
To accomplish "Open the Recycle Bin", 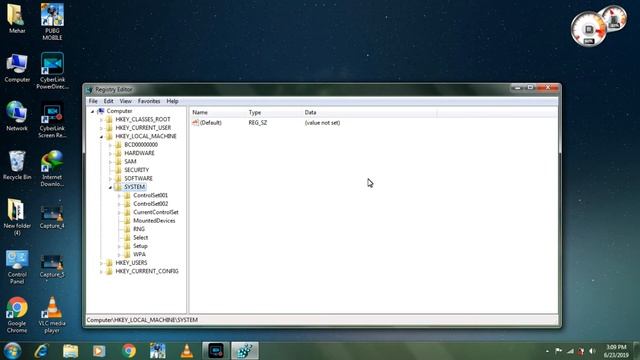I will click(17, 165).
